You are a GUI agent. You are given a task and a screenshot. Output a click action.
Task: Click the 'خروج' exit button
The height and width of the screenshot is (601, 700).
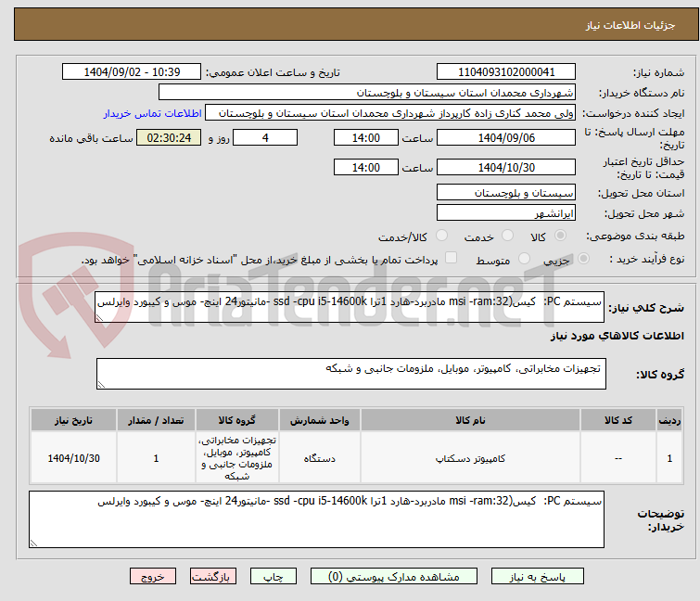pyautogui.click(x=153, y=576)
